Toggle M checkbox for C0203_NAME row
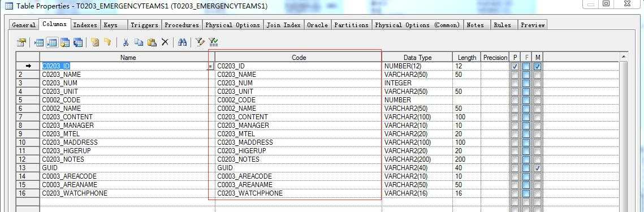 coord(538,75)
